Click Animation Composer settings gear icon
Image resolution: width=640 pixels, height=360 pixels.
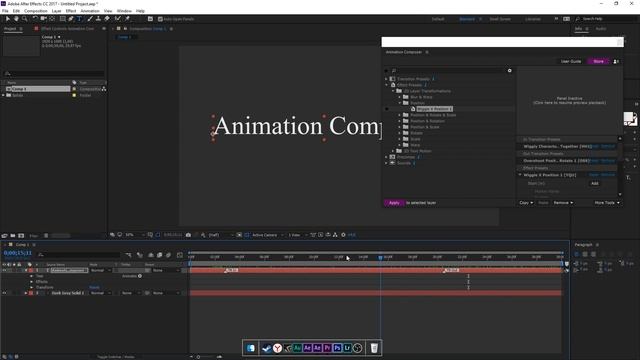[509, 71]
